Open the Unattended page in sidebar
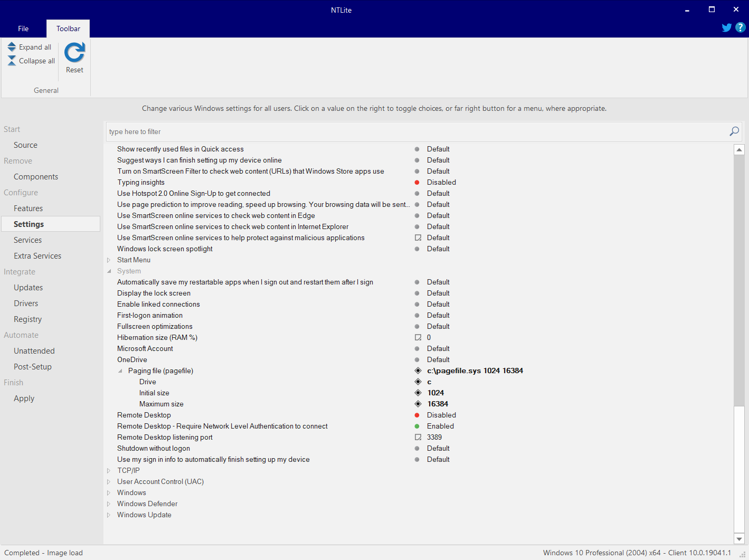Viewport: 749px width, 560px height. click(x=34, y=351)
